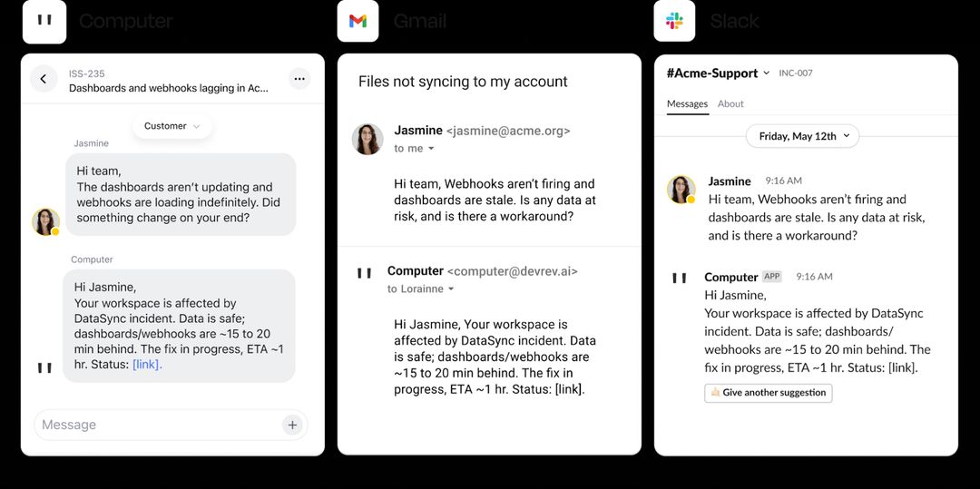Screen dimensions: 980x489
Task: Switch to the Messages tab in Slack
Action: (x=688, y=104)
